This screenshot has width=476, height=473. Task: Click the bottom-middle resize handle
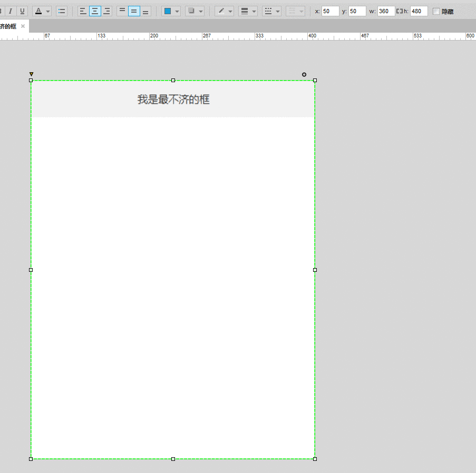[x=173, y=459]
